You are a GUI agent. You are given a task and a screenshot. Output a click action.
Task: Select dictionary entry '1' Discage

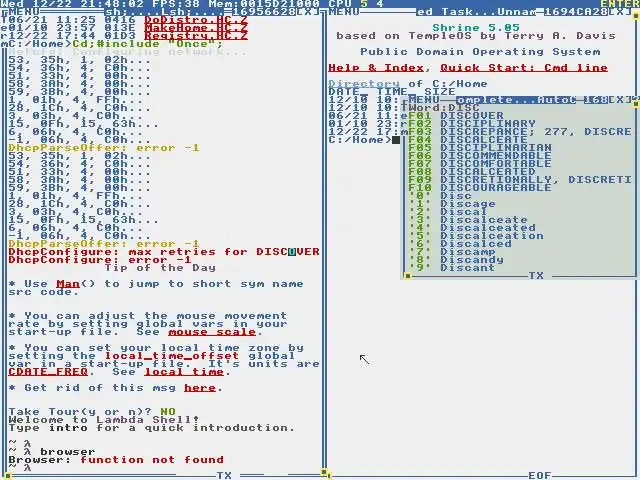pos(452,204)
